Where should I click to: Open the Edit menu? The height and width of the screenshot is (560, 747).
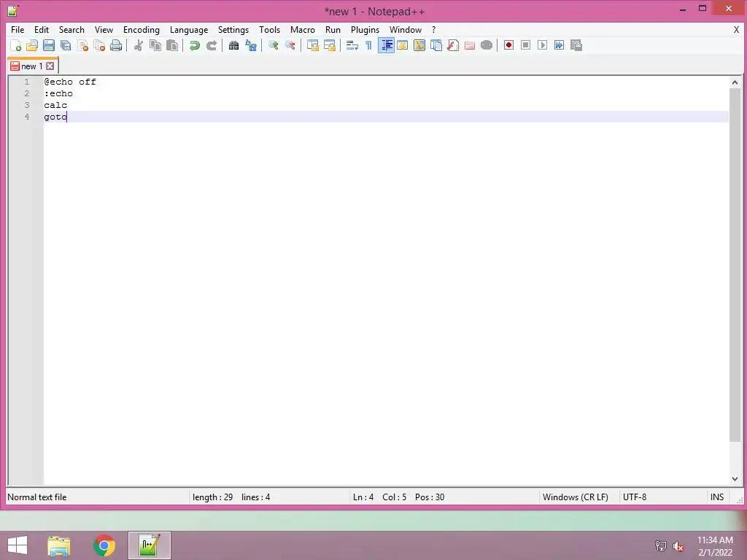(42, 29)
